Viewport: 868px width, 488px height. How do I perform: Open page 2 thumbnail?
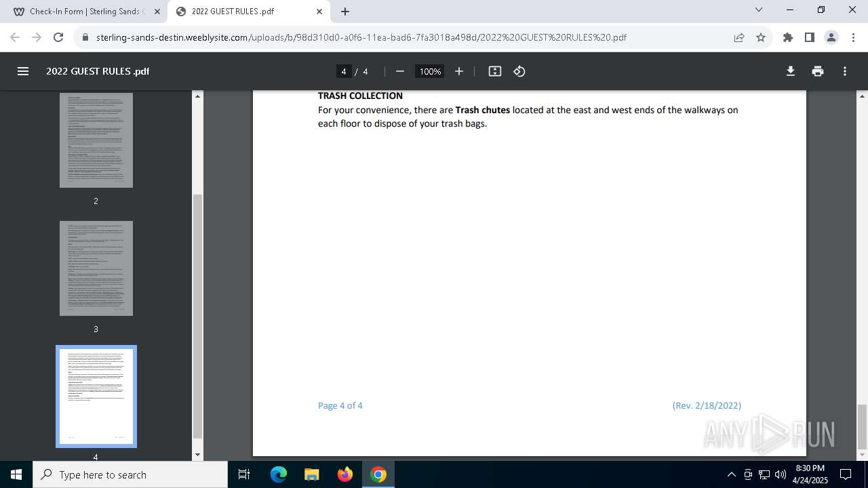click(96, 140)
